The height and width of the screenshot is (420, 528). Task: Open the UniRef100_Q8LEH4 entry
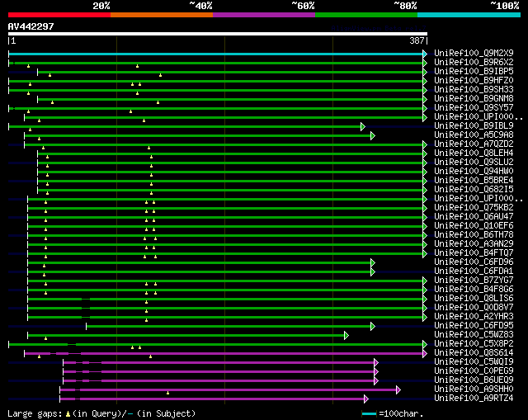tap(474, 153)
